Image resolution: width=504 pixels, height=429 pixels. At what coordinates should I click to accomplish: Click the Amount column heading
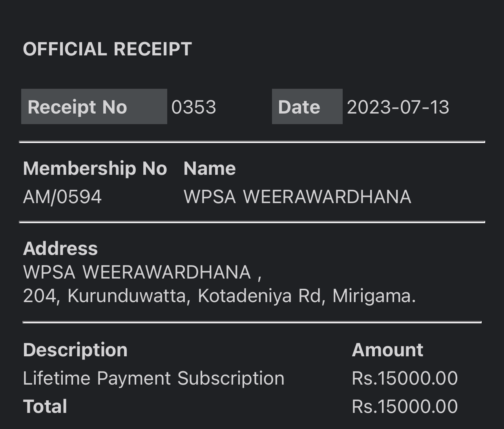[387, 350]
